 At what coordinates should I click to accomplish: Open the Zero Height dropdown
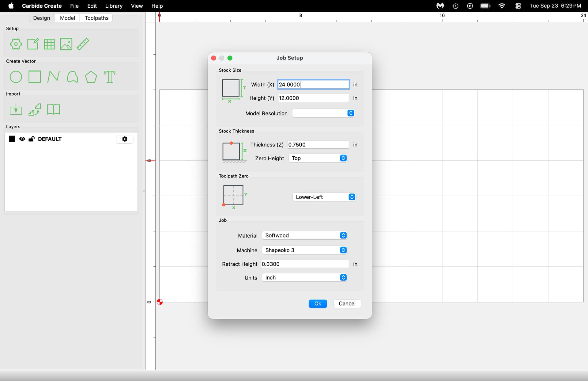(x=318, y=158)
